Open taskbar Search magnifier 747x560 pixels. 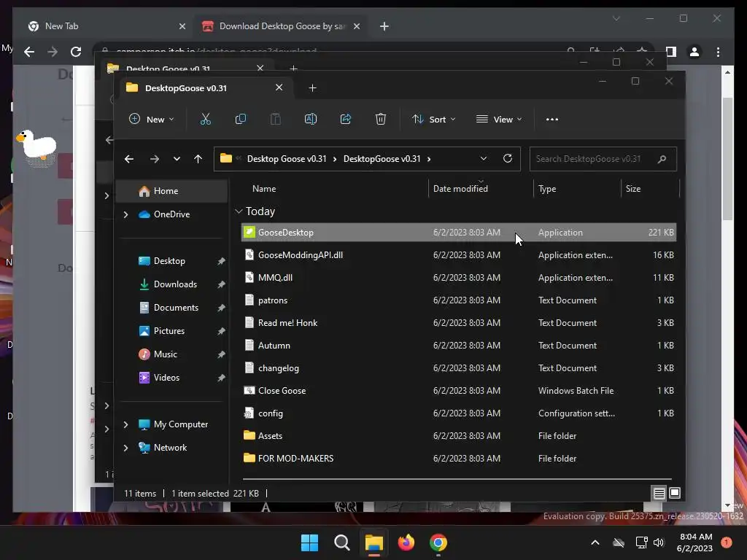tap(341, 542)
